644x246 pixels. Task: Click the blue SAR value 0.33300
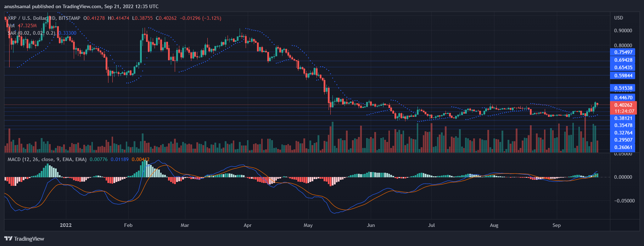point(67,33)
